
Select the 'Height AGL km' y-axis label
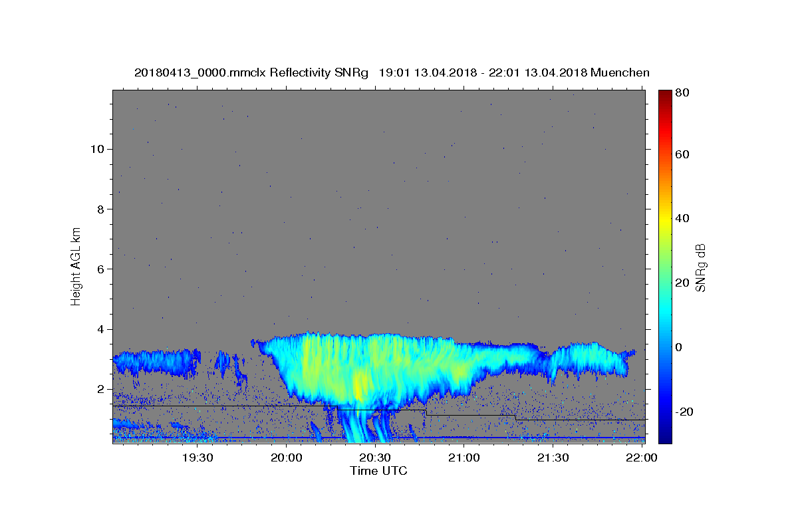point(76,266)
